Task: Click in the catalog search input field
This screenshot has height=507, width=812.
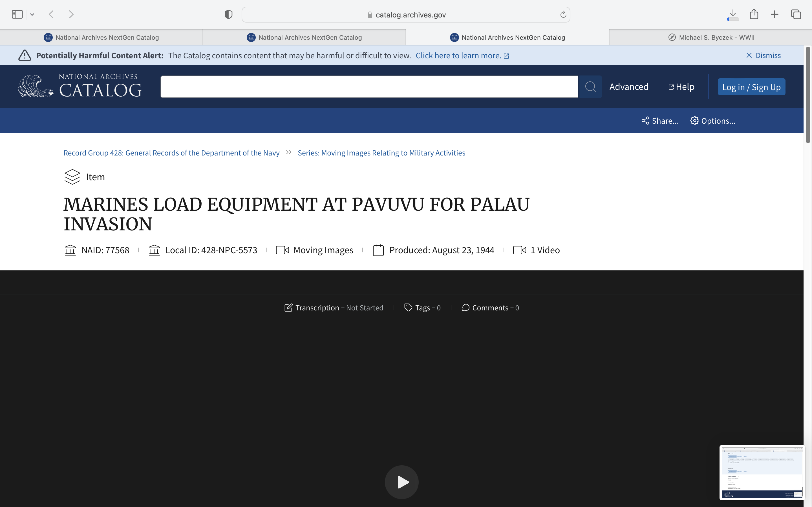Action: point(369,87)
